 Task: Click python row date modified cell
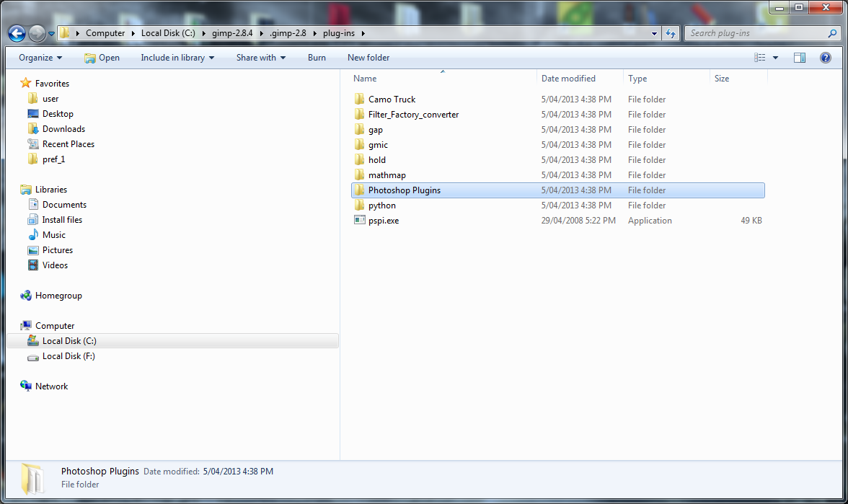click(x=576, y=205)
